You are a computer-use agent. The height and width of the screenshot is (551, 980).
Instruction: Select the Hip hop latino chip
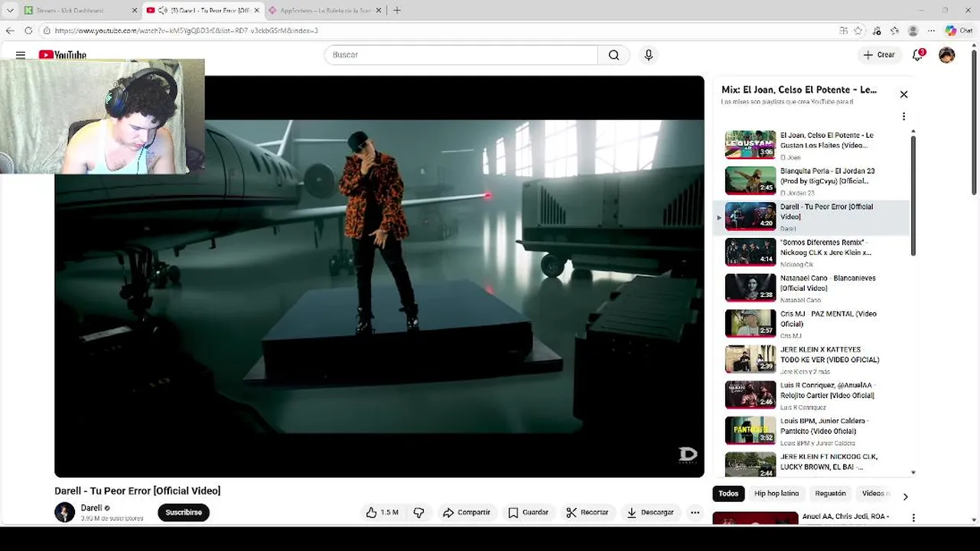pos(777,494)
